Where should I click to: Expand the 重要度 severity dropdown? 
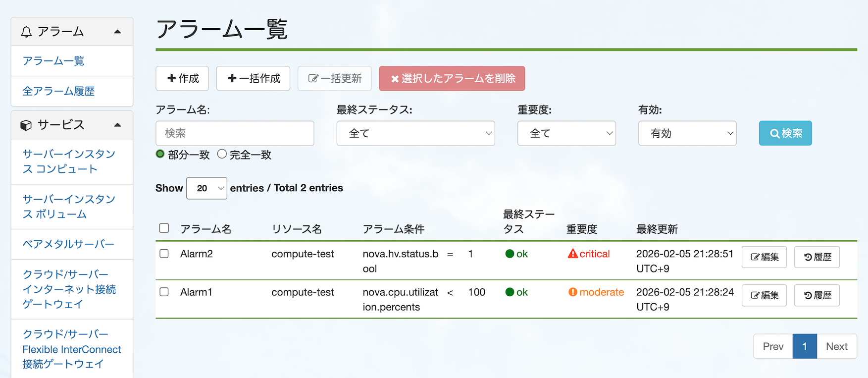tap(566, 133)
